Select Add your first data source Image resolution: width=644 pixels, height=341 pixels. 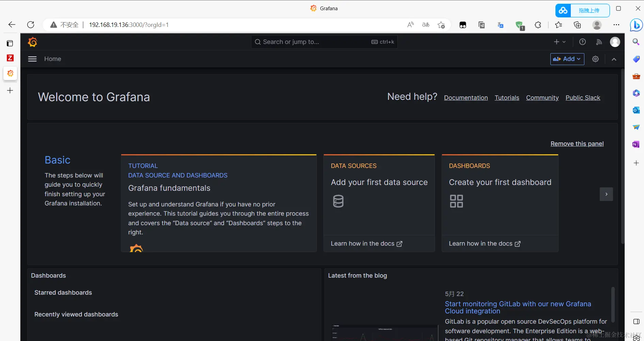pyautogui.click(x=379, y=182)
